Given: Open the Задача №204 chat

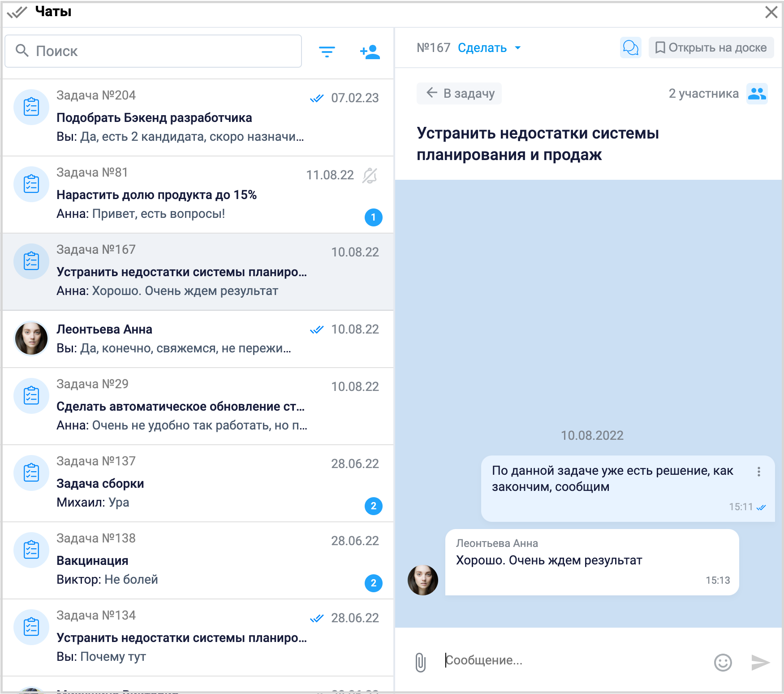Looking at the screenshot, I should point(197,117).
